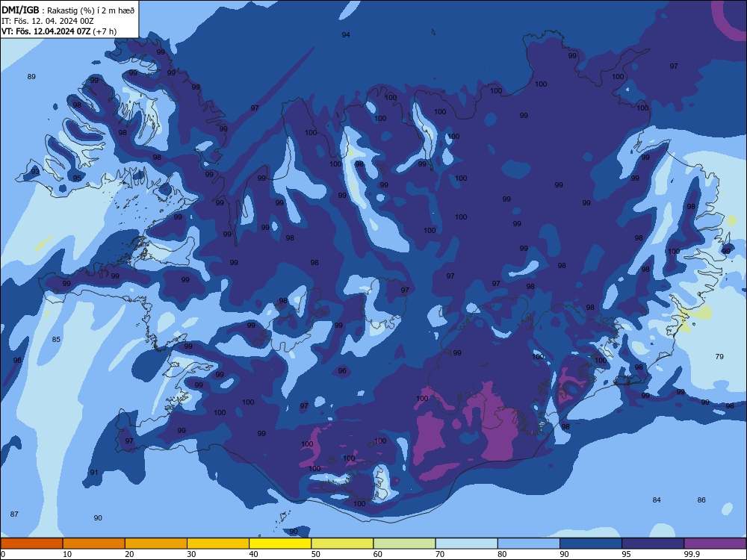Click the '93' value on the western peninsula

pyautogui.click(x=35, y=172)
